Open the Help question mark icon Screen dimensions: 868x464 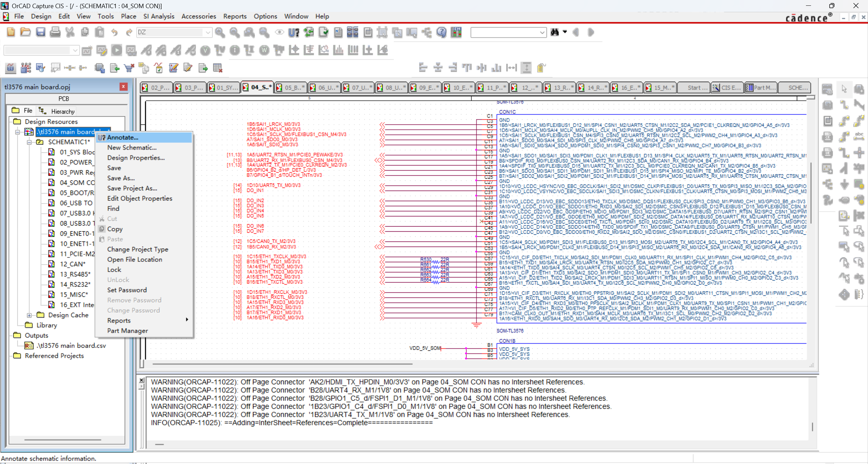(x=441, y=32)
